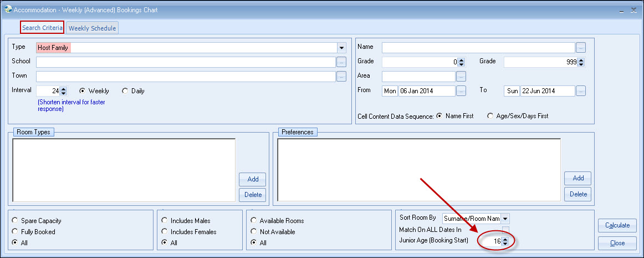The height and width of the screenshot is (258, 644).
Task: Click the Area lookup ellipsis button
Action: (461, 77)
